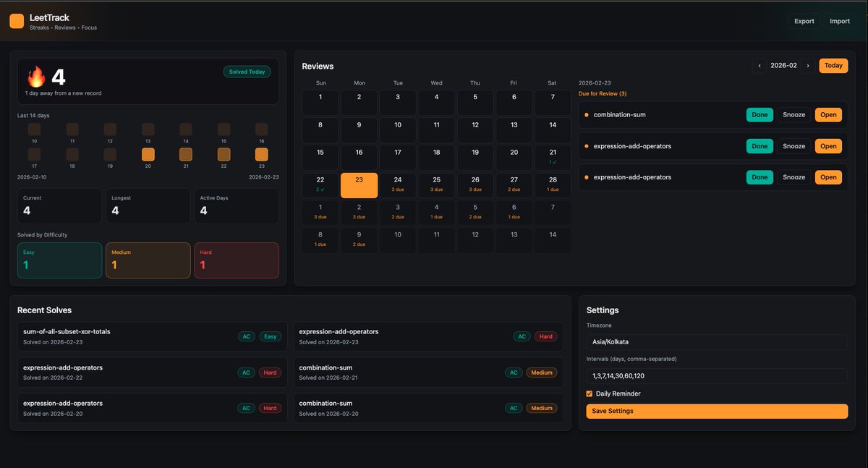Screen dimensions: 868x468
Task: Click the Easy badge on sum-of-all-subset-xor-totals
Action: pos(270,336)
